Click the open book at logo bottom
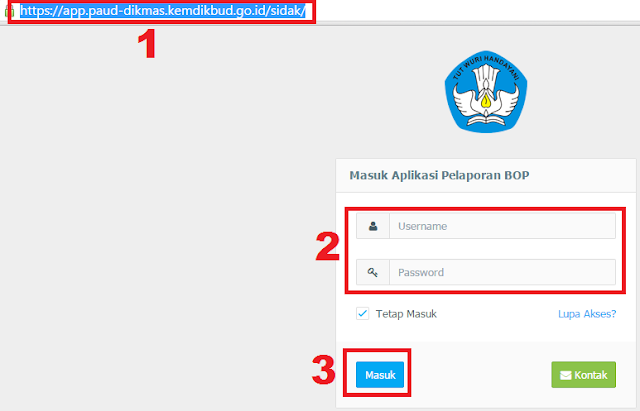Viewport: 640px width, 411px height. coord(486,120)
